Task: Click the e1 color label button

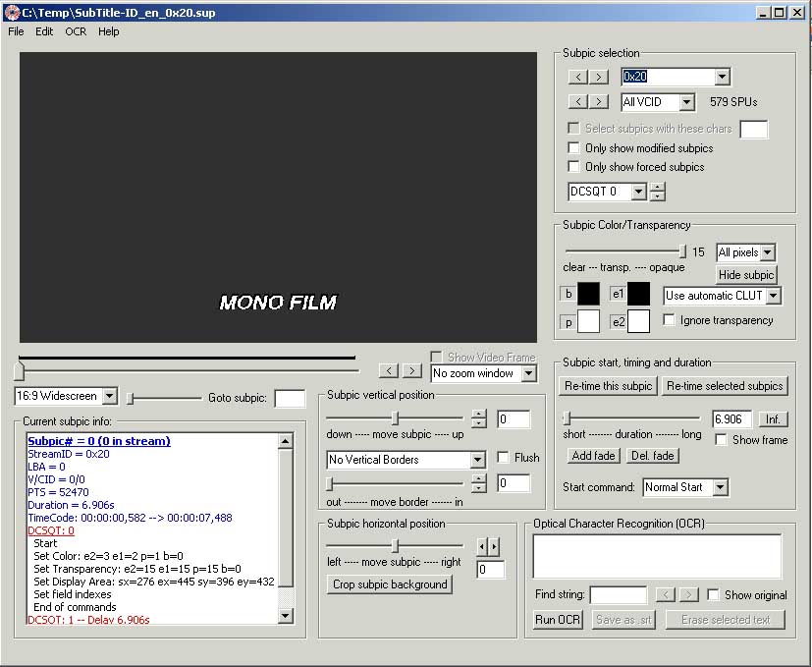Action: (618, 294)
